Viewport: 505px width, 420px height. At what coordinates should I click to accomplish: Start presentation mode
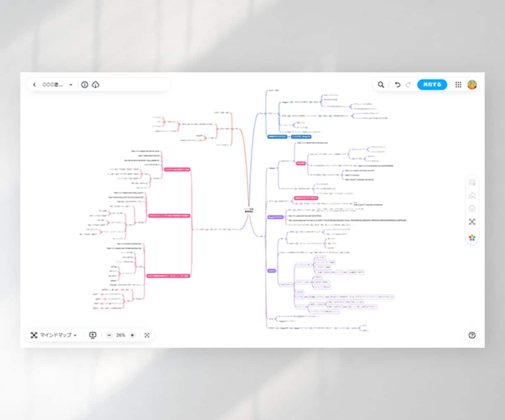[93, 335]
